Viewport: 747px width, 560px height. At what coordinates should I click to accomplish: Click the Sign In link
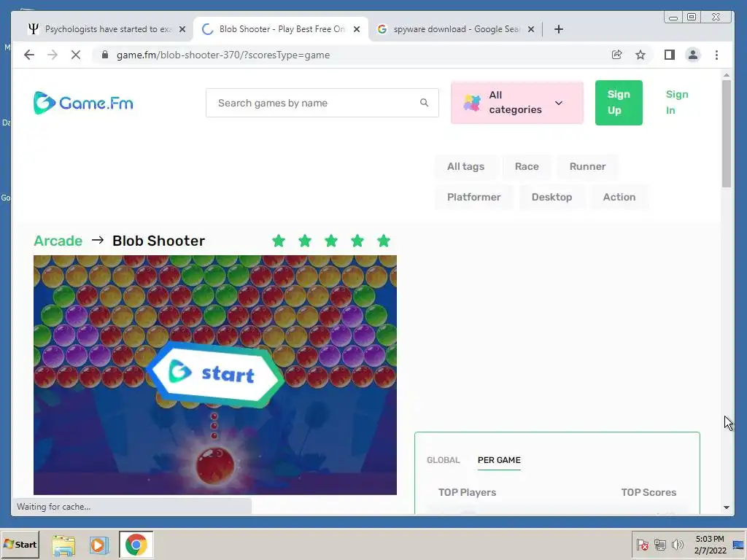click(x=676, y=102)
